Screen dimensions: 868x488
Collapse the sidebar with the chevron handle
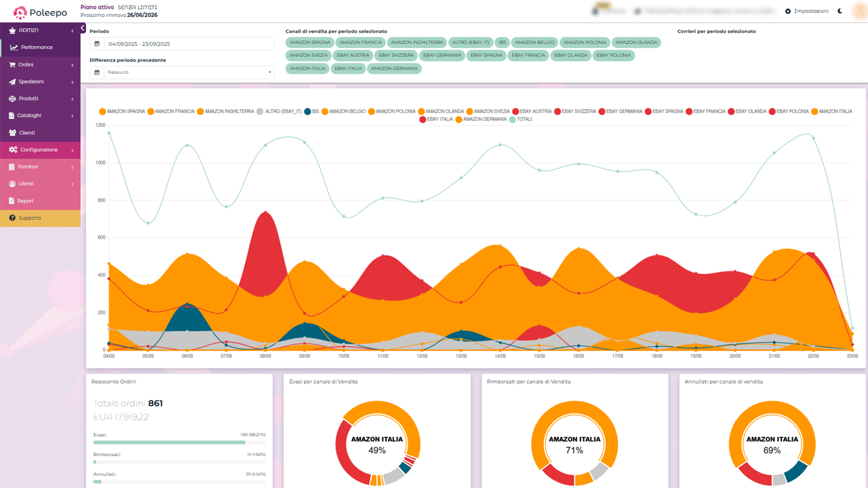point(83,28)
